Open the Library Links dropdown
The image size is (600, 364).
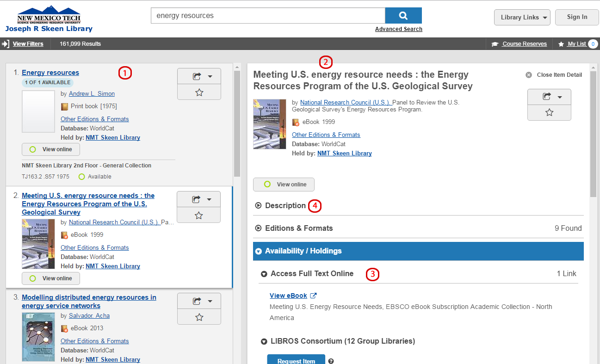point(522,17)
